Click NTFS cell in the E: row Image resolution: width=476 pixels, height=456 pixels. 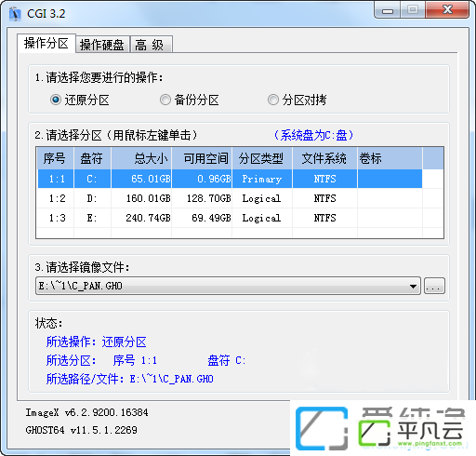(324, 218)
